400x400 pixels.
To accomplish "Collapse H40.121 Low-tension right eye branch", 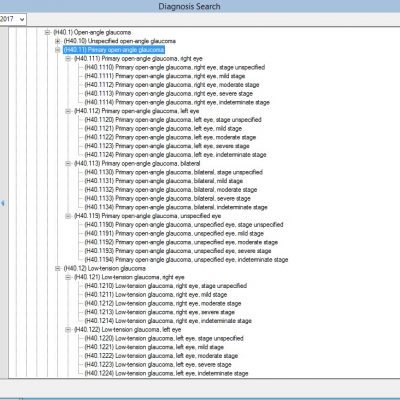I will [68, 277].
